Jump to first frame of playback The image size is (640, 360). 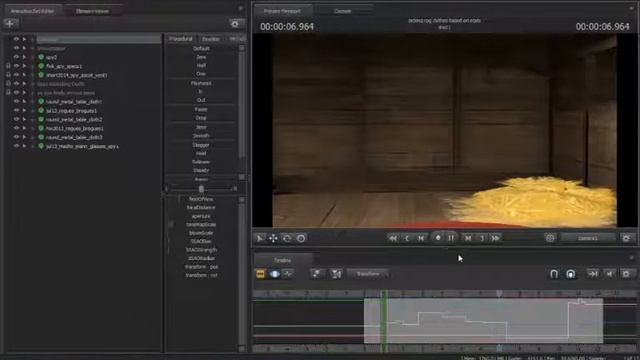[x=393, y=238]
